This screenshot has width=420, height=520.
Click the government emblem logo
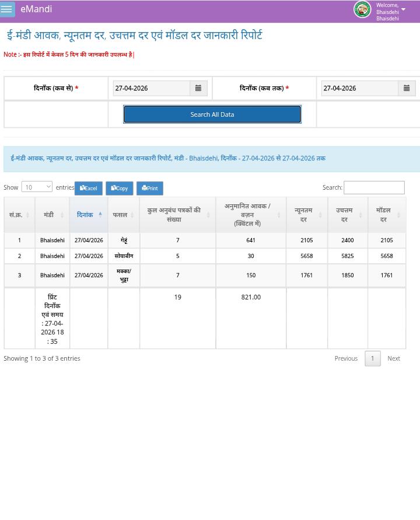point(362,9)
